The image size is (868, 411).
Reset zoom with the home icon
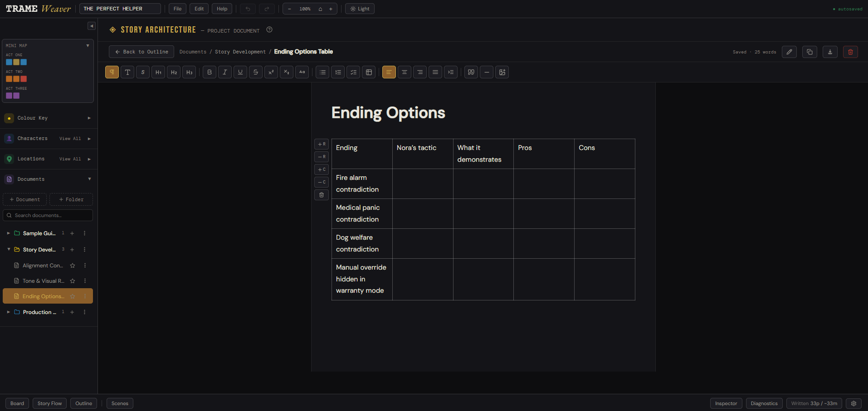(320, 9)
